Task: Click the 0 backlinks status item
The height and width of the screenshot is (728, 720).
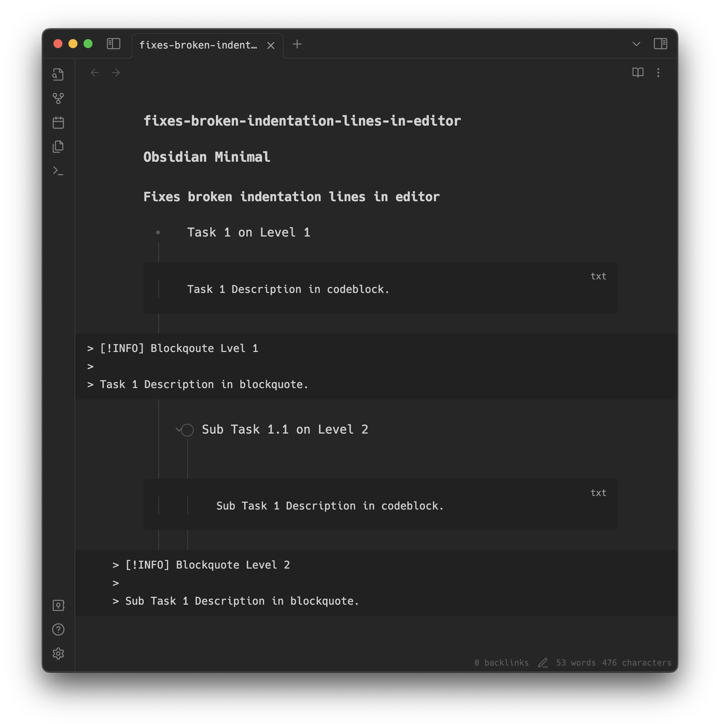Action: [502, 663]
